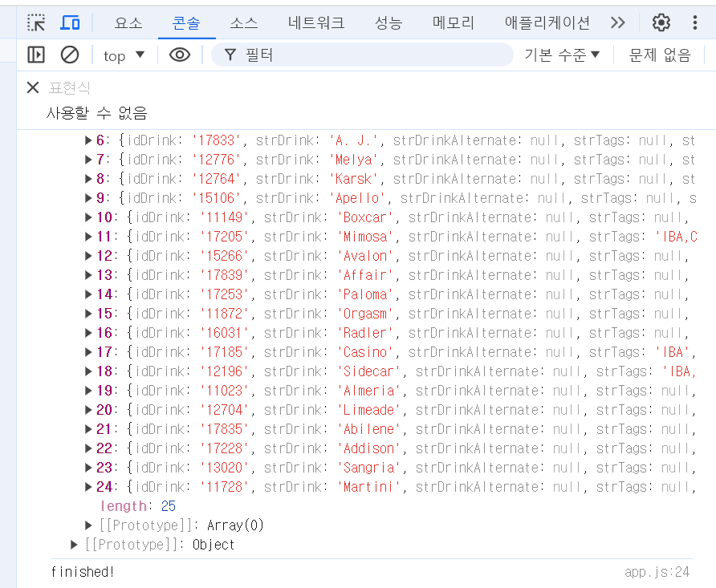The width and height of the screenshot is (716, 588).
Task: Expand array entry 8 'Karsk'
Action: (x=88, y=179)
